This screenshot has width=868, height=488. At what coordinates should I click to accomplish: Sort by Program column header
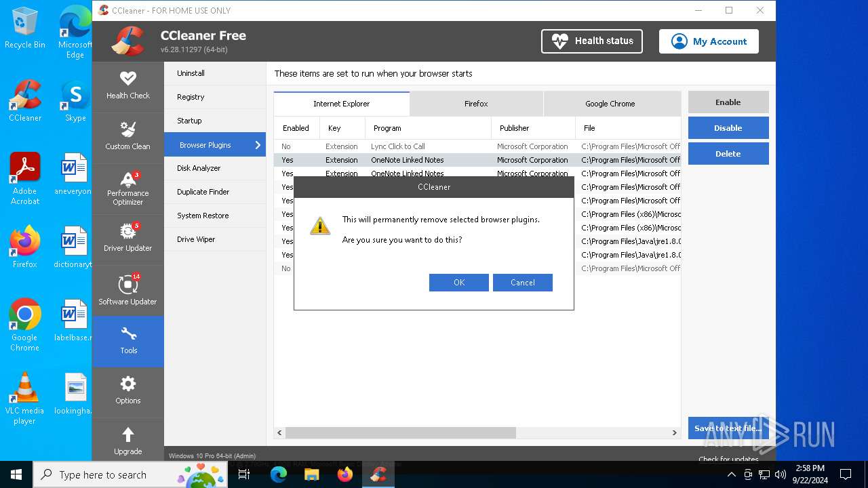[428, 128]
